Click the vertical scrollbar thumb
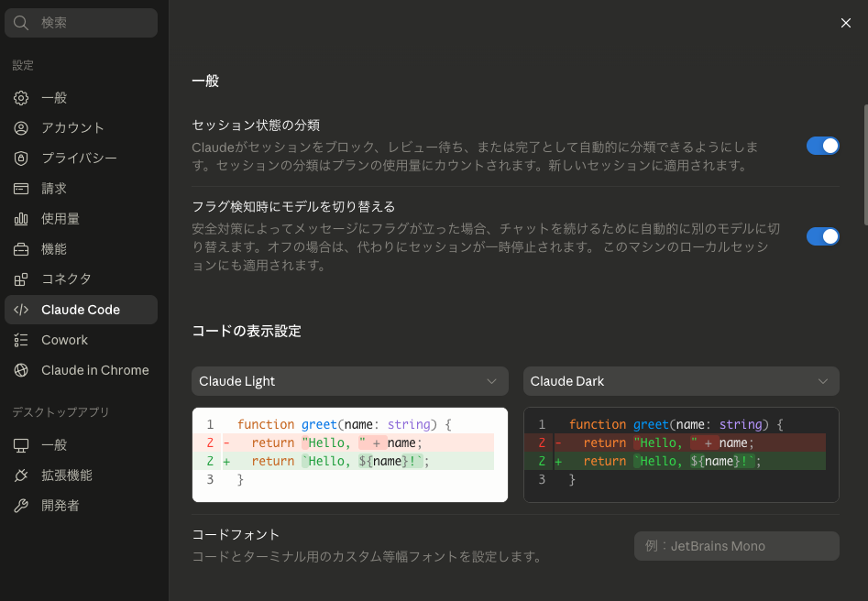 pos(866,165)
